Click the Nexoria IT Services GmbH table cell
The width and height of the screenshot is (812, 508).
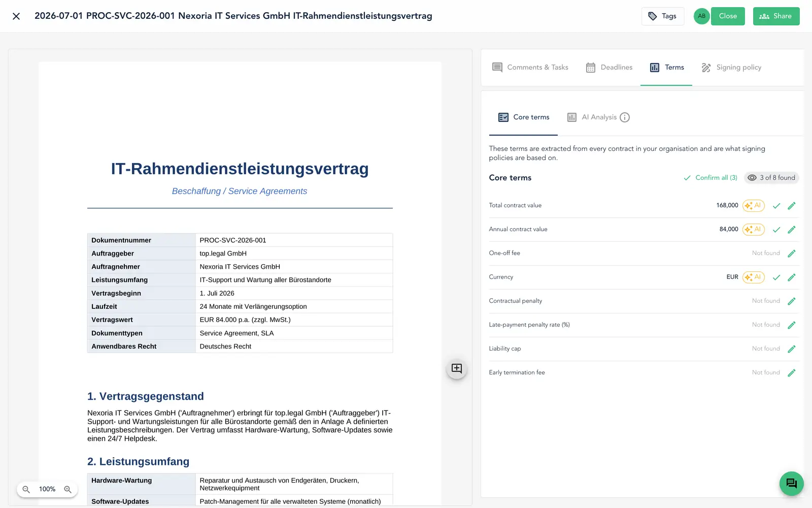(294, 267)
